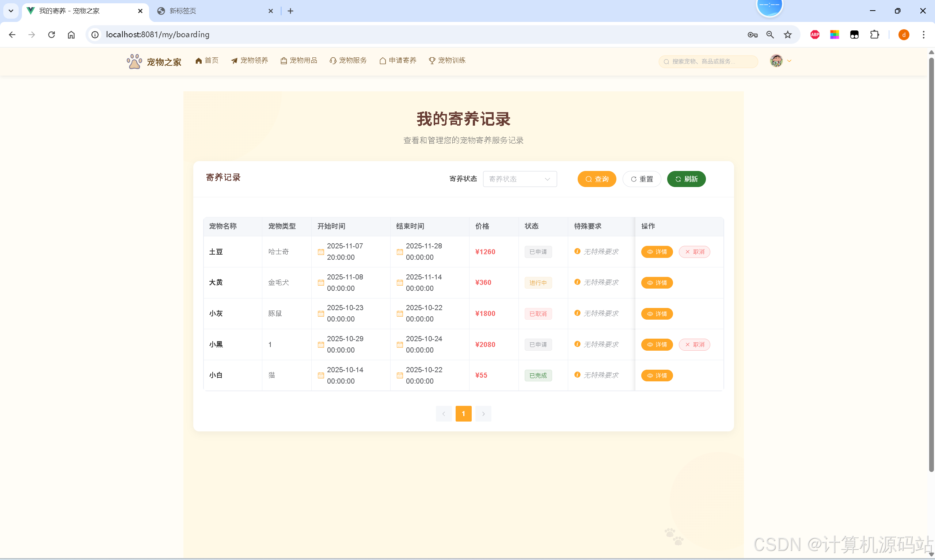
Task: Open 宠物训练 navigation item
Action: [447, 60]
